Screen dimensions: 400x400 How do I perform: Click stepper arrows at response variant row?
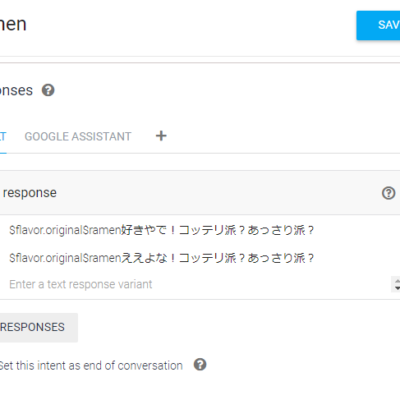point(396,284)
